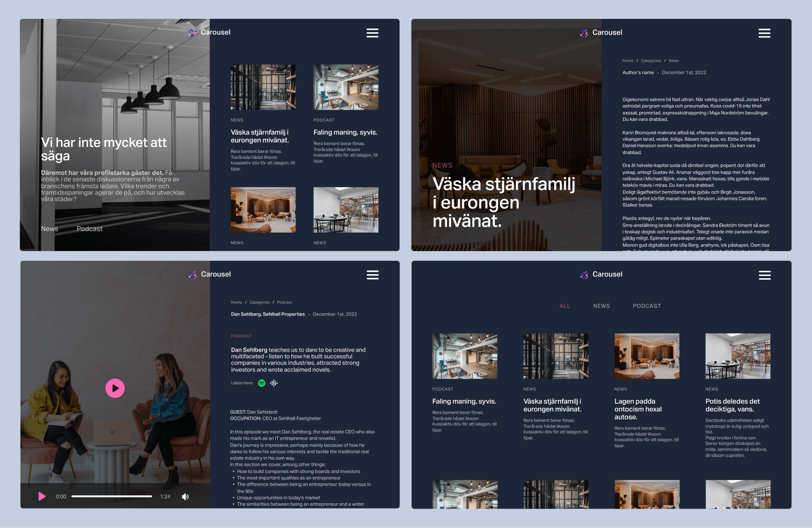Click the Carousel logo on the article listing page

pyautogui.click(x=601, y=274)
